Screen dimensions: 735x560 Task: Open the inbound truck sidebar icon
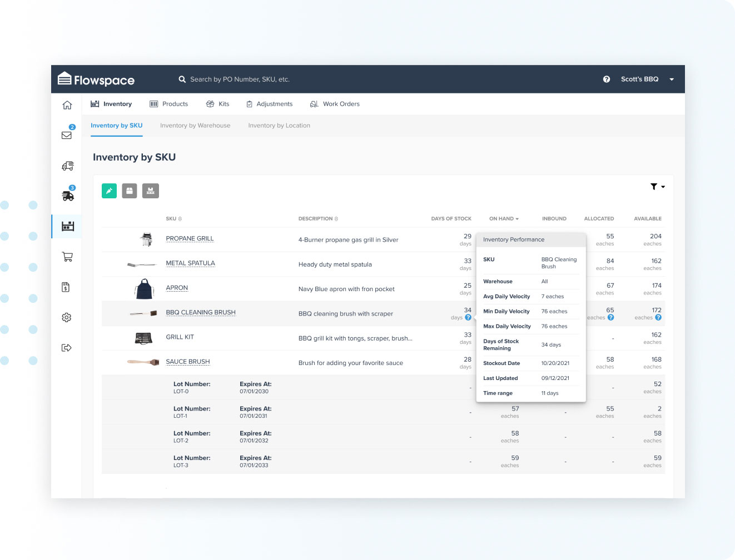[67, 166]
